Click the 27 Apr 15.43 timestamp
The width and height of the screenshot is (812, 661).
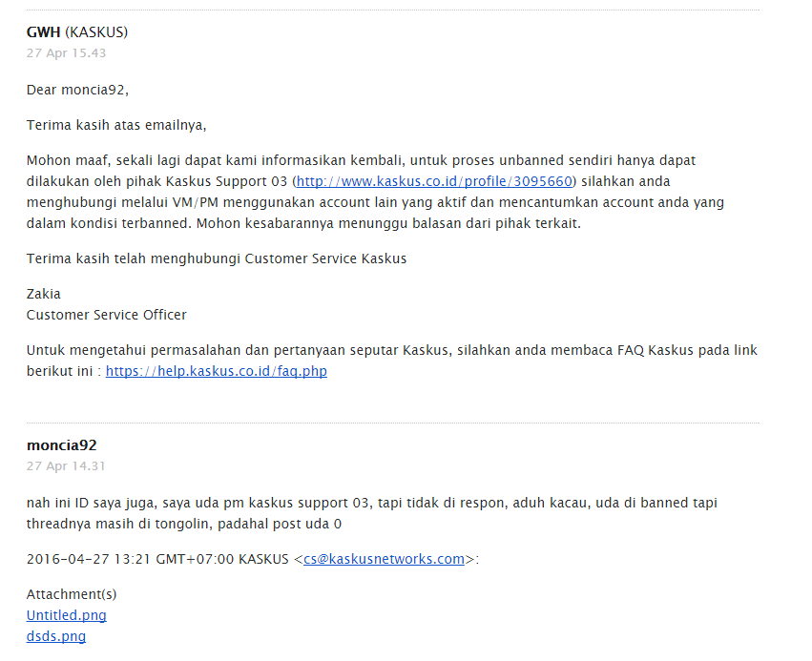point(66,53)
